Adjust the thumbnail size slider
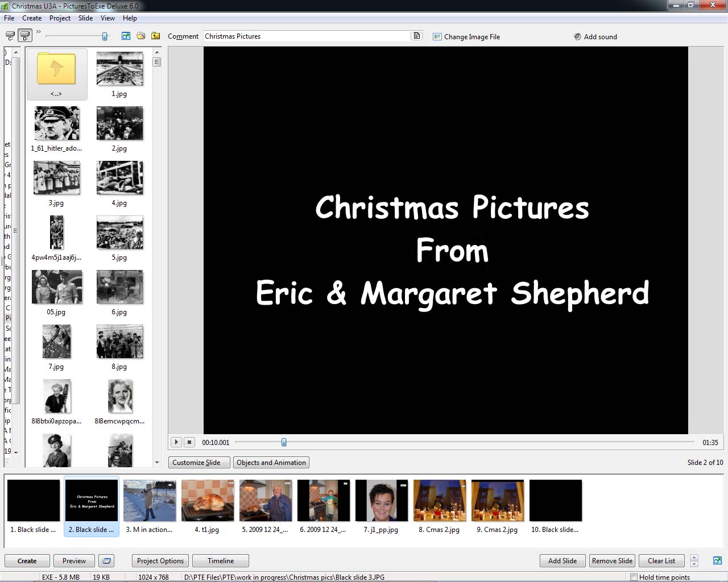Image resolution: width=728 pixels, height=582 pixels. pyautogui.click(x=105, y=36)
